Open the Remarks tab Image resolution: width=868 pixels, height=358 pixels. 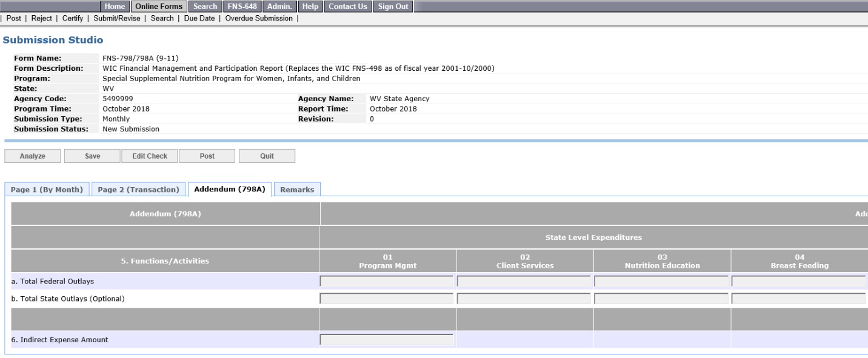297,190
